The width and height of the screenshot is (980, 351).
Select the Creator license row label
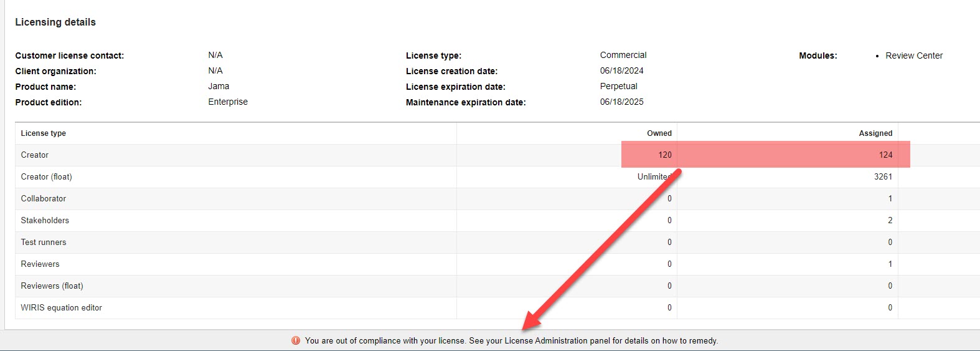coord(35,155)
